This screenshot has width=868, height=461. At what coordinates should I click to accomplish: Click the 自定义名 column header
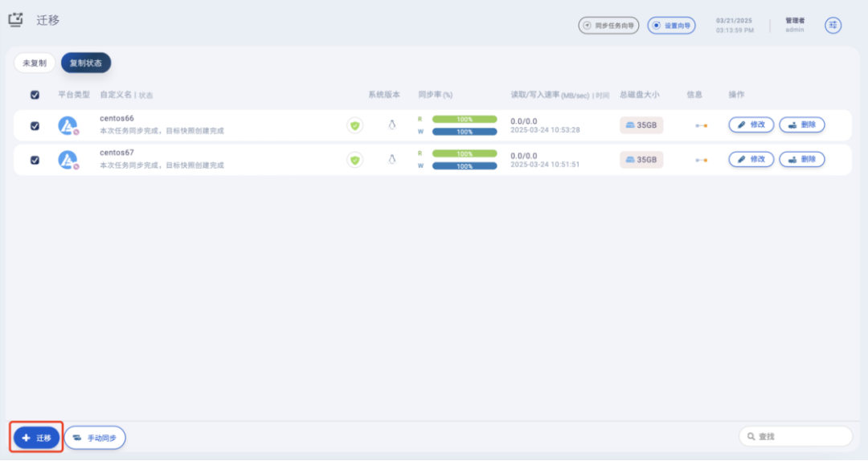pyautogui.click(x=116, y=95)
